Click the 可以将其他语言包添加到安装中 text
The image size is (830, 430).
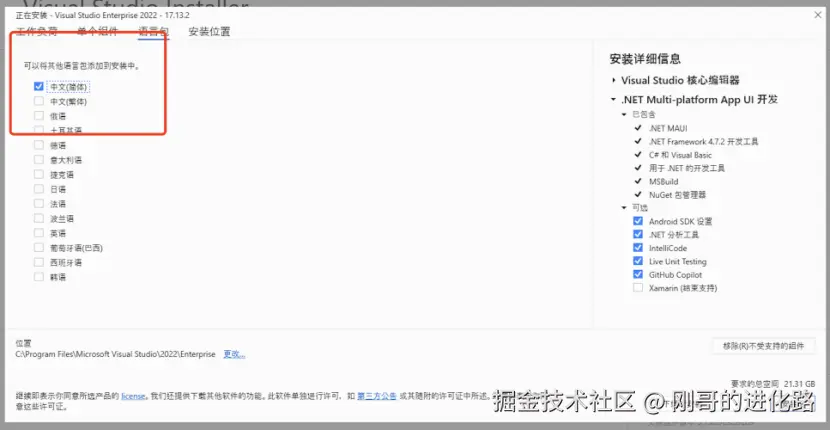click(82, 66)
